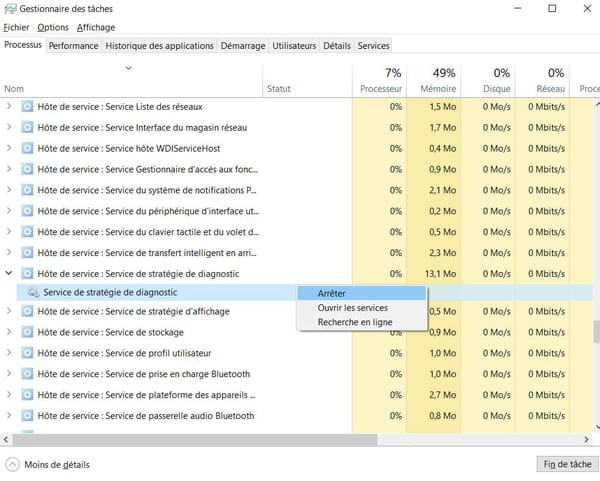
Task: Expand Service de stockage row
Action: [x=9, y=332]
